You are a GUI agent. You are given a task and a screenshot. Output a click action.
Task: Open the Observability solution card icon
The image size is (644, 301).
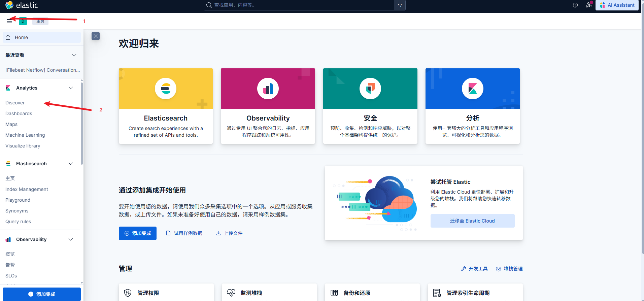tap(268, 89)
